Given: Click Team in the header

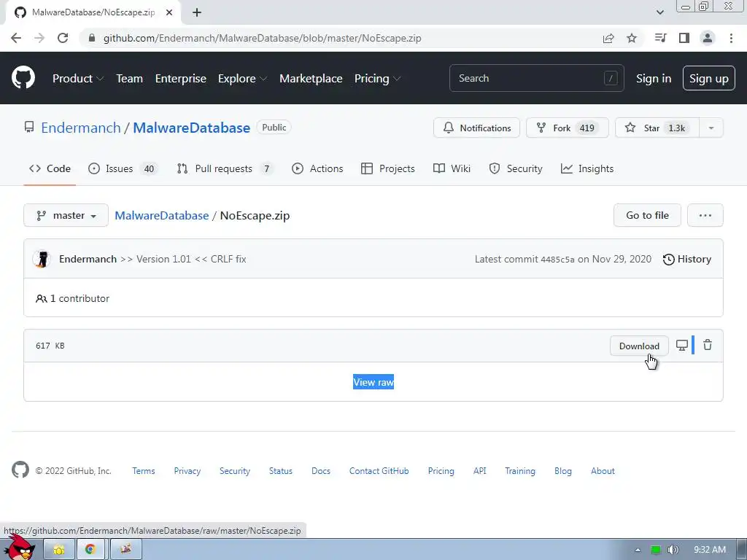Looking at the screenshot, I should [x=129, y=78].
